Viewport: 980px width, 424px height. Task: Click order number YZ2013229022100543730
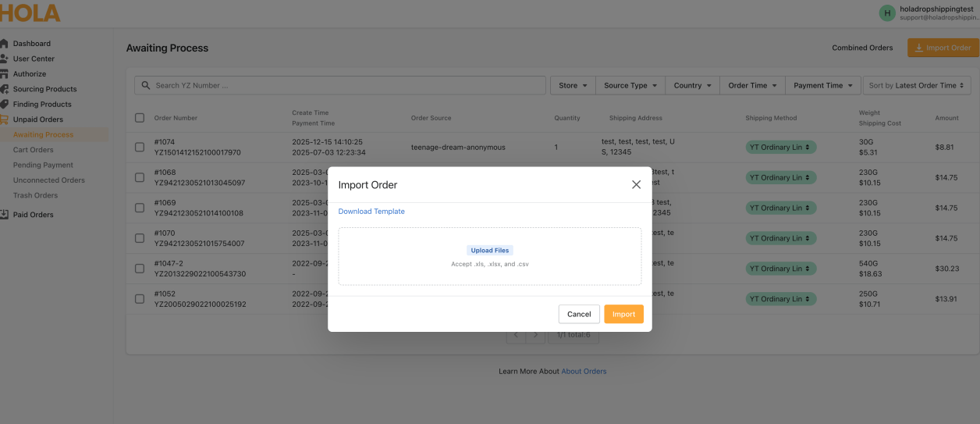pos(200,274)
